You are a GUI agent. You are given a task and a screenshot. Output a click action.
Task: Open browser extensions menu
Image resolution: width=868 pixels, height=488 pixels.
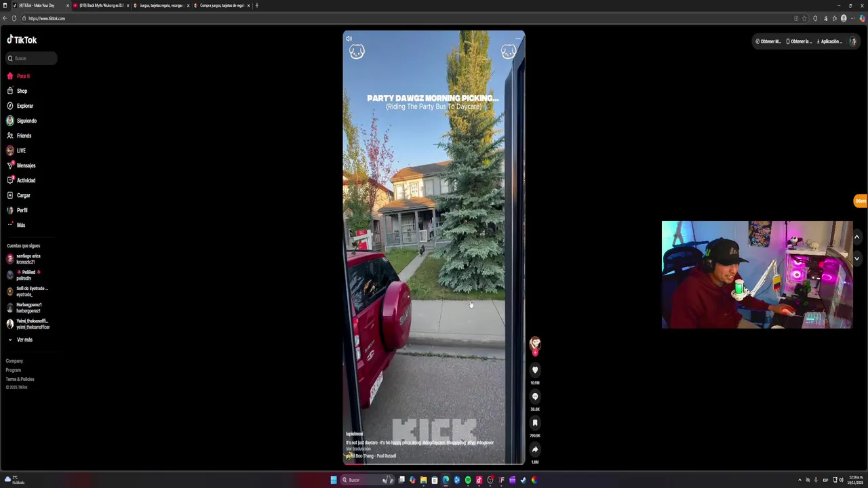click(x=815, y=18)
